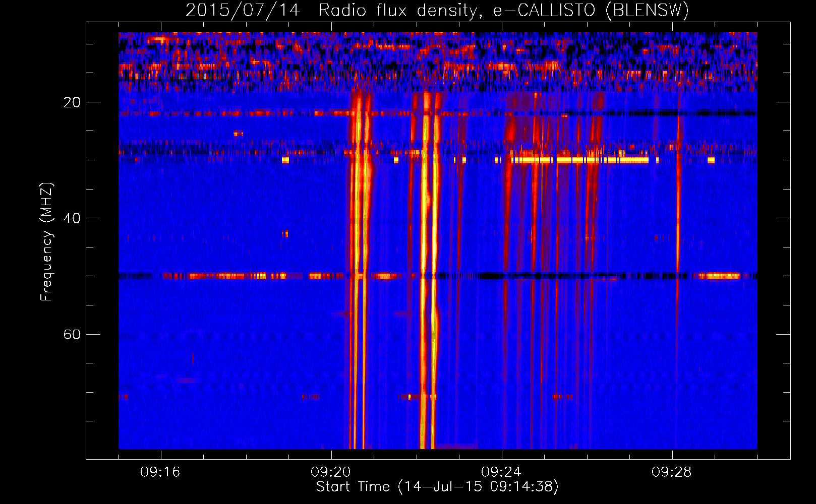Click the 'Start Time (14-Jul-15 09:14:38)' label

click(x=437, y=487)
